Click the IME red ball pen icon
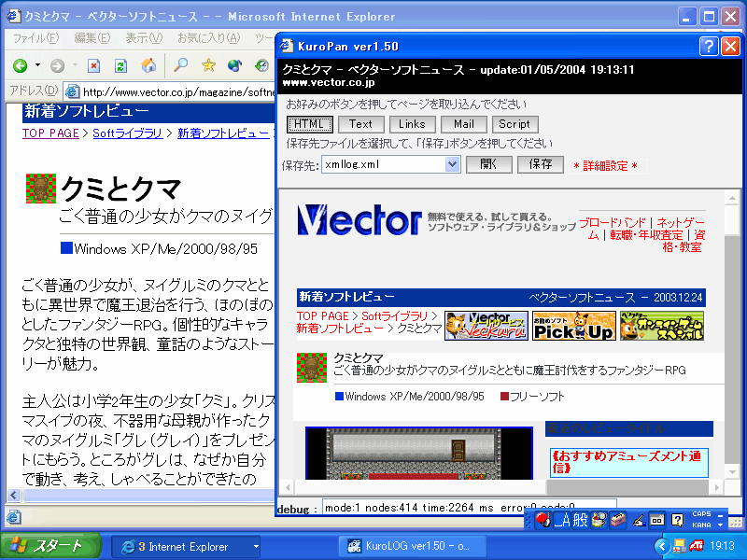 (543, 520)
